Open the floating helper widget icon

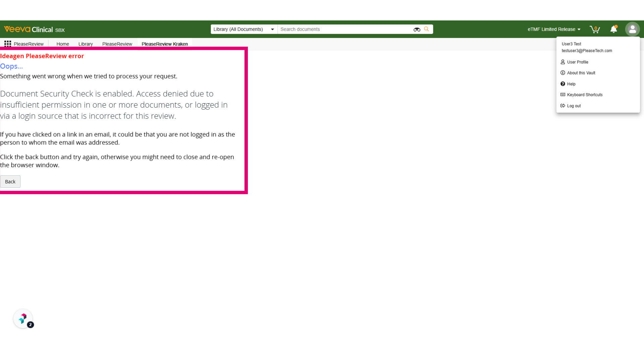[x=23, y=319]
